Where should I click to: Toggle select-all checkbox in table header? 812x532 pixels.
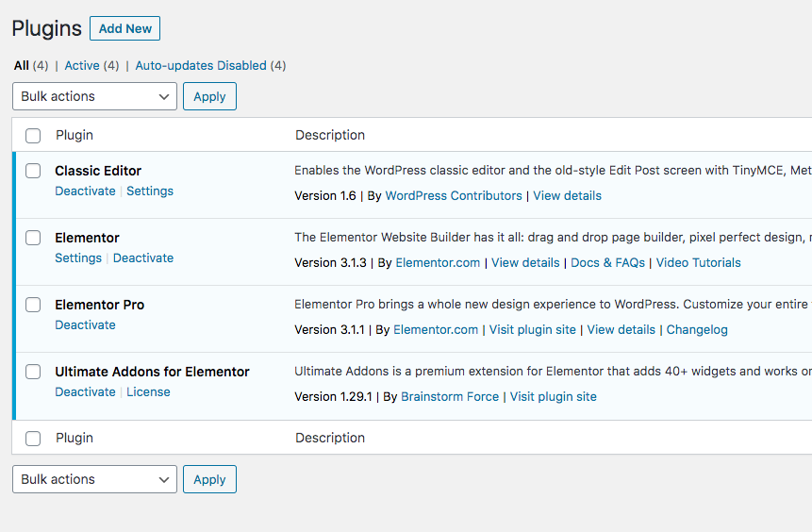coord(33,136)
